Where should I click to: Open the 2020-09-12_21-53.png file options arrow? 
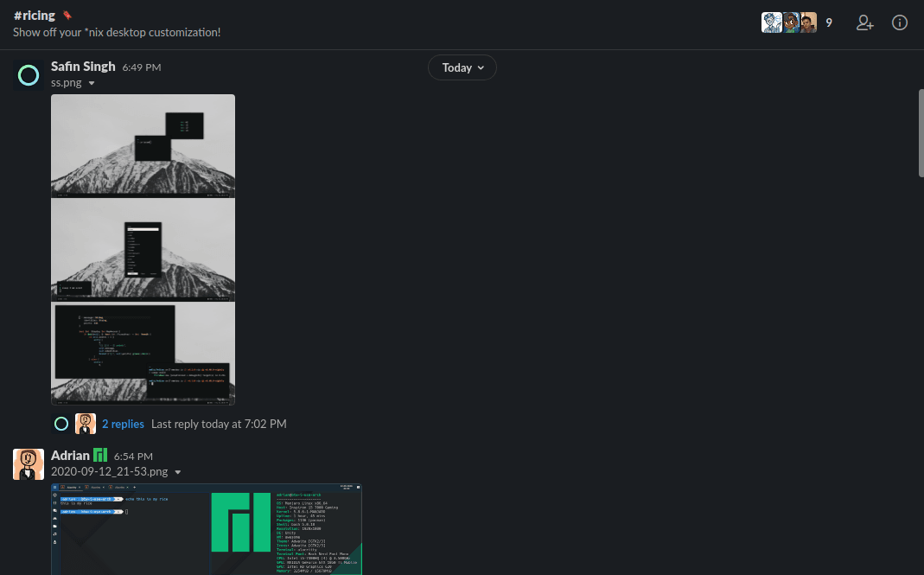tap(178, 472)
